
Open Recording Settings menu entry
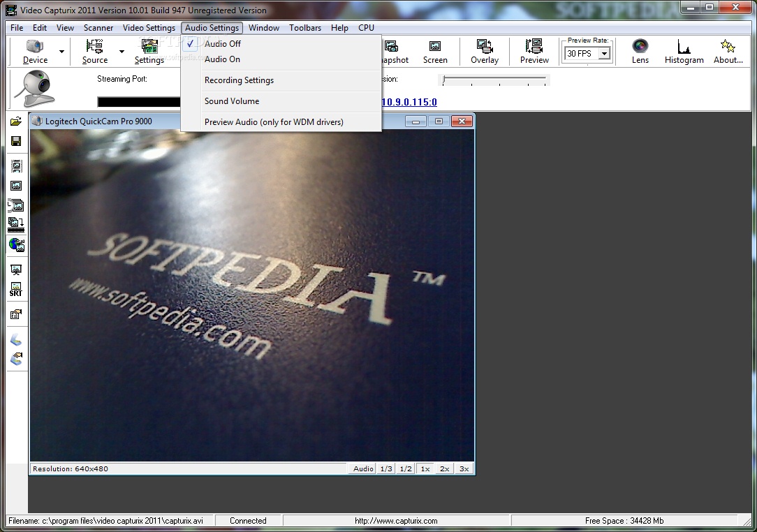click(x=281, y=80)
